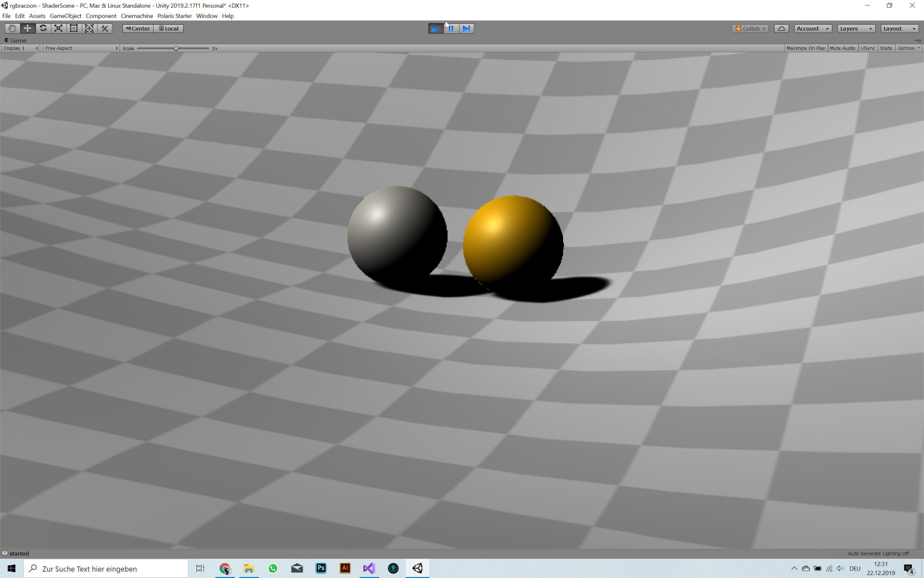Open the Account dropdown
This screenshot has height=578, width=924.
[812, 28]
